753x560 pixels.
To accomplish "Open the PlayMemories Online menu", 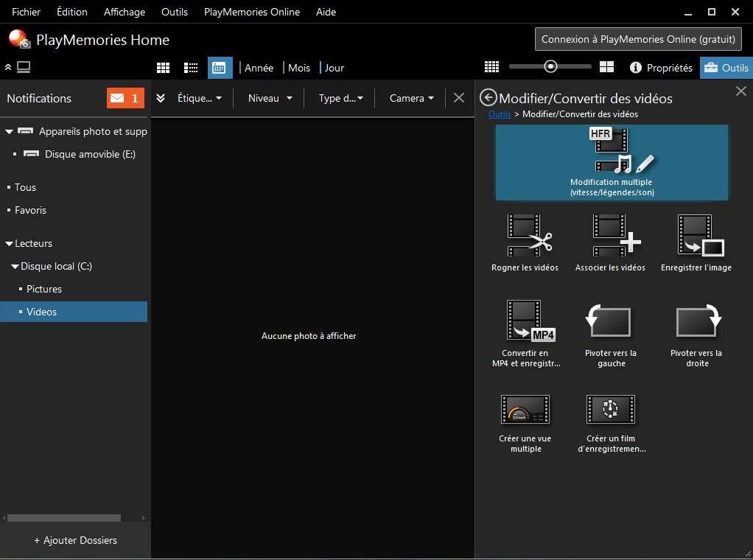I will (252, 12).
